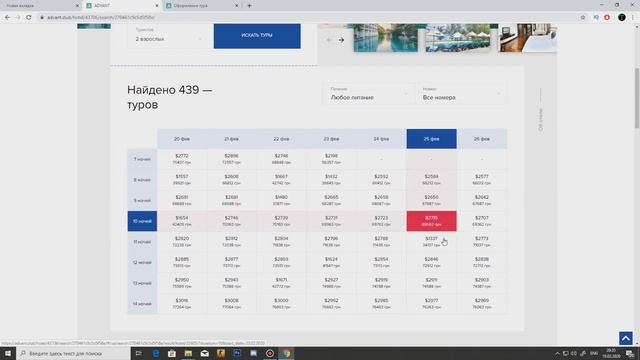The height and width of the screenshot is (360, 640).
Task: Jump to page top with blue arrow button
Action: pos(626,338)
